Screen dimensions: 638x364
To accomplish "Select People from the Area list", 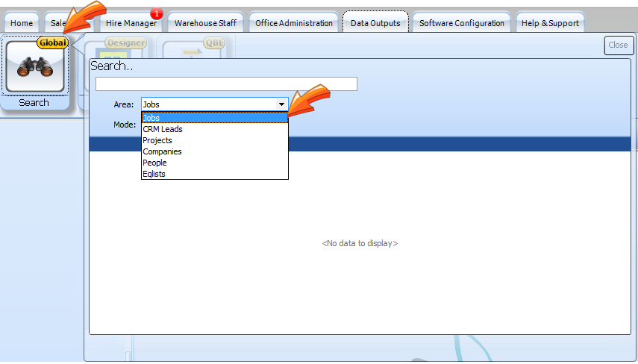I will pos(215,163).
